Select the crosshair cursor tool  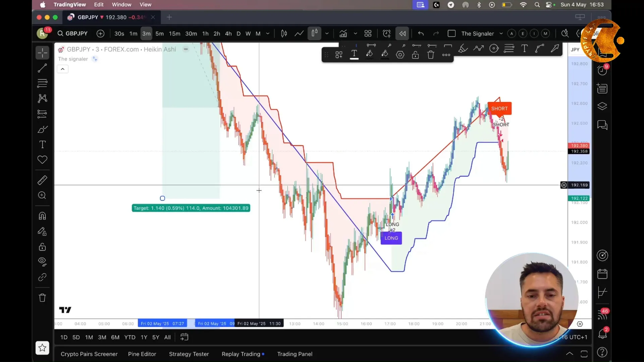tap(42, 53)
